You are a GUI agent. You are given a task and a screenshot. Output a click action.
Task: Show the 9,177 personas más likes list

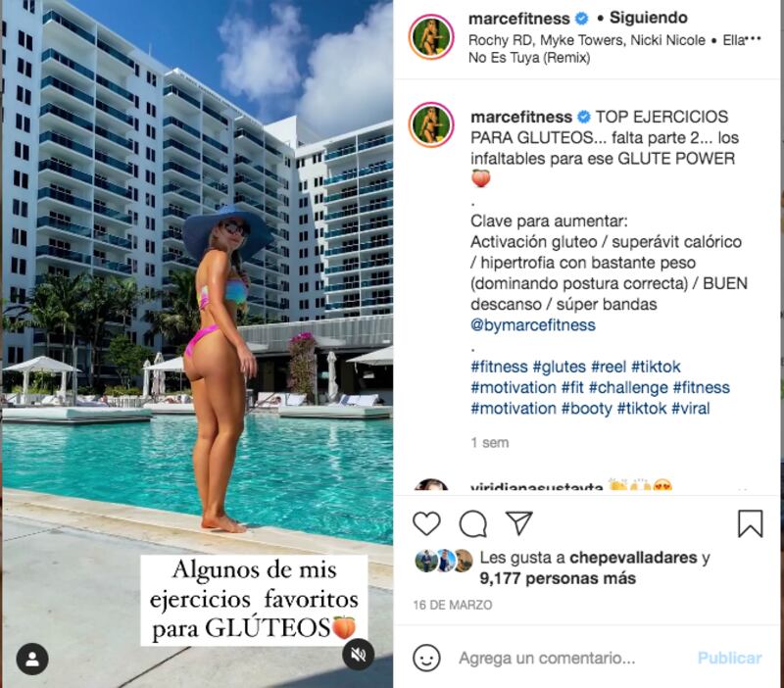(558, 578)
